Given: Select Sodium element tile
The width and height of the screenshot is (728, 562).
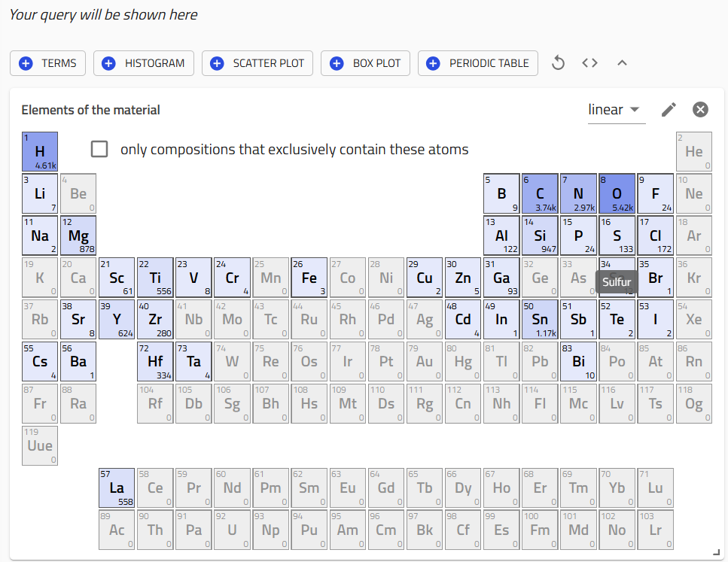Looking at the screenshot, I should (40, 235).
